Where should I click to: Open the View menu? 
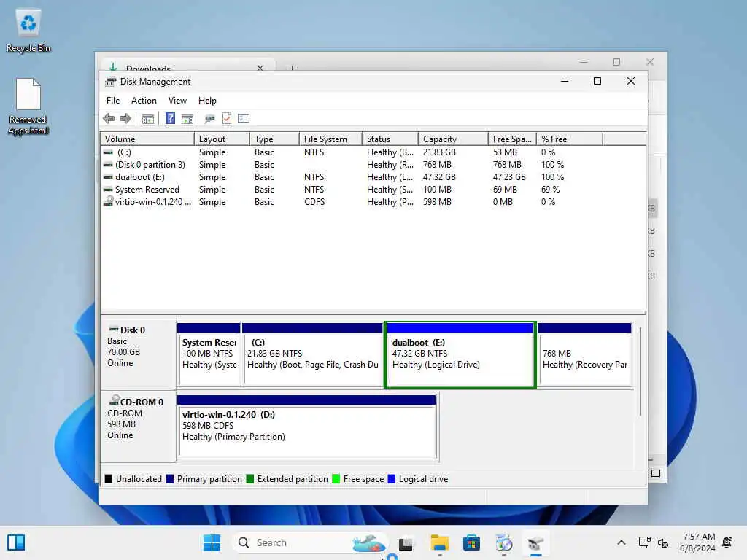[177, 101]
